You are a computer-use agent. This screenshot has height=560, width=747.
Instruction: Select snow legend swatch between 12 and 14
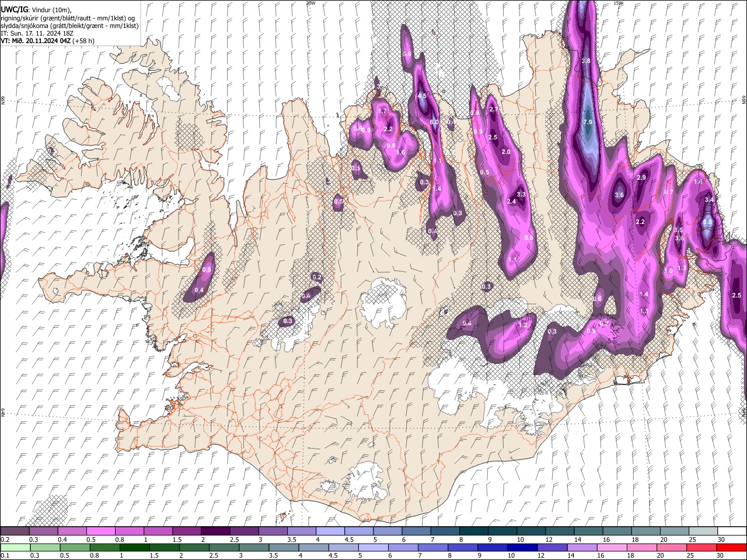(x=558, y=531)
